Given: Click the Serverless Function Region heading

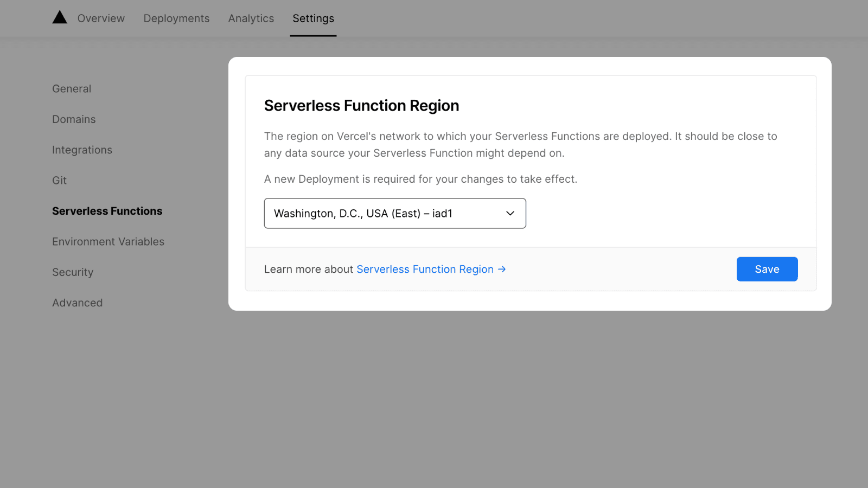Looking at the screenshot, I should pyautogui.click(x=361, y=106).
